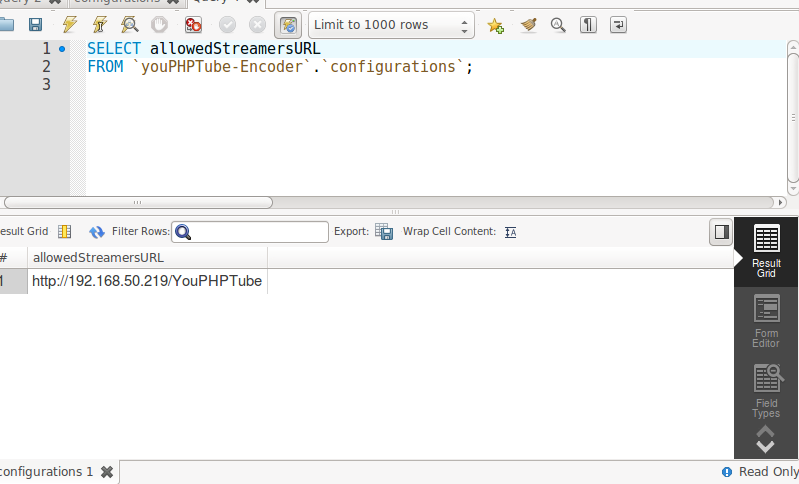
Task: Export recordset to file icon
Action: click(x=384, y=231)
